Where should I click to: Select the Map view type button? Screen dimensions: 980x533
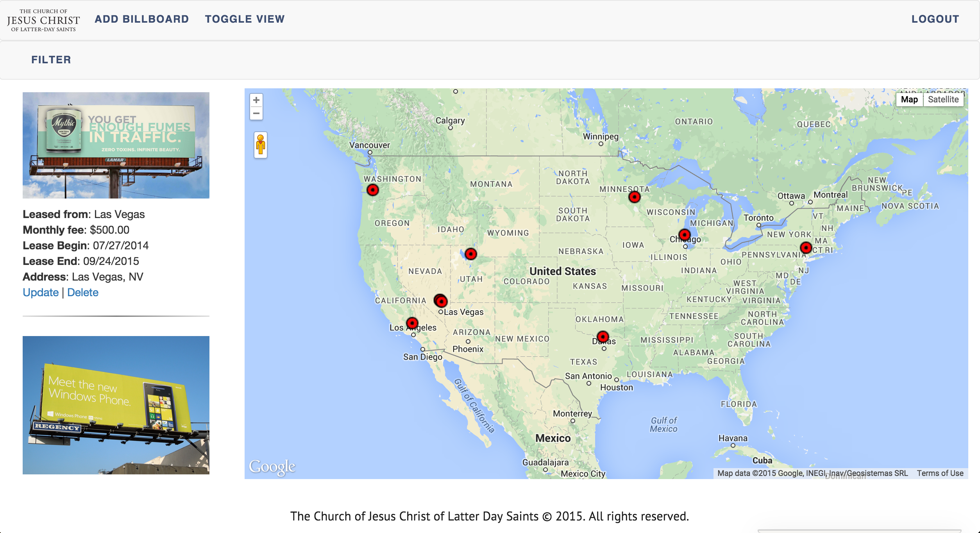click(x=909, y=99)
